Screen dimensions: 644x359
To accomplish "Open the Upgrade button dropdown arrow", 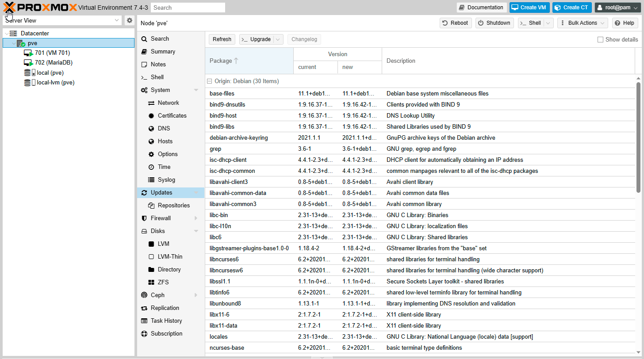I will pos(278,39).
